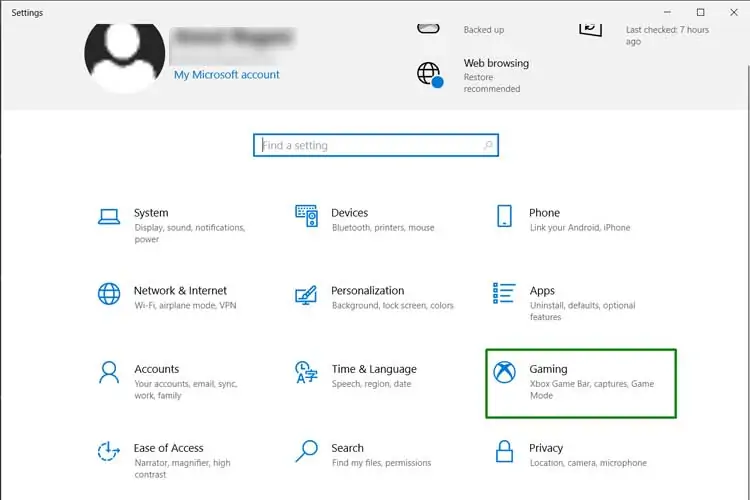Select the Accounts person icon
Viewport: 750px width, 500px height.
click(x=109, y=372)
